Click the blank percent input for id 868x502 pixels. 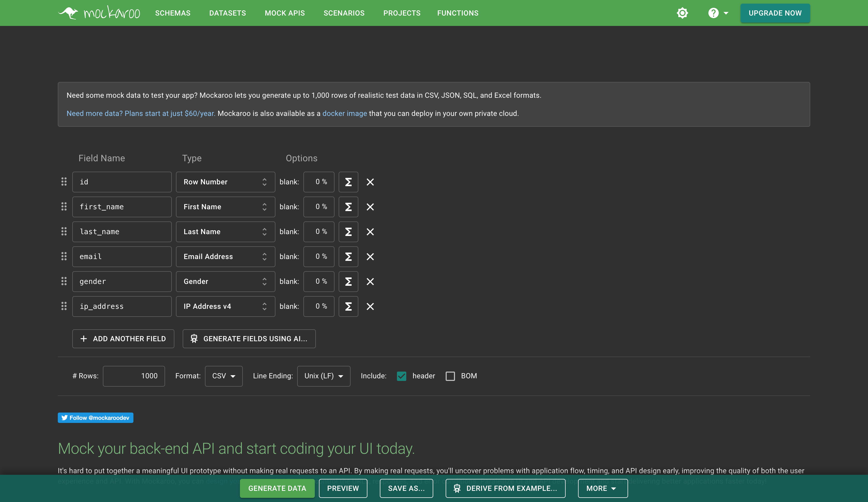pos(319,182)
